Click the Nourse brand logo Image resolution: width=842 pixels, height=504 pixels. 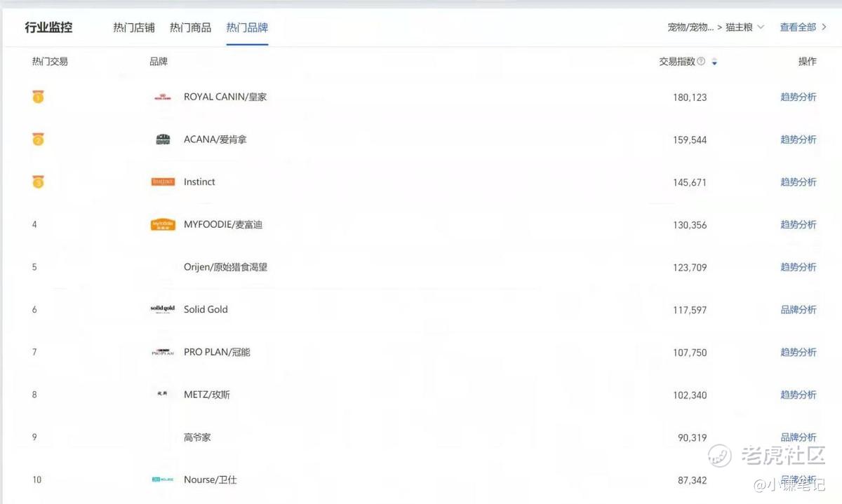163,479
